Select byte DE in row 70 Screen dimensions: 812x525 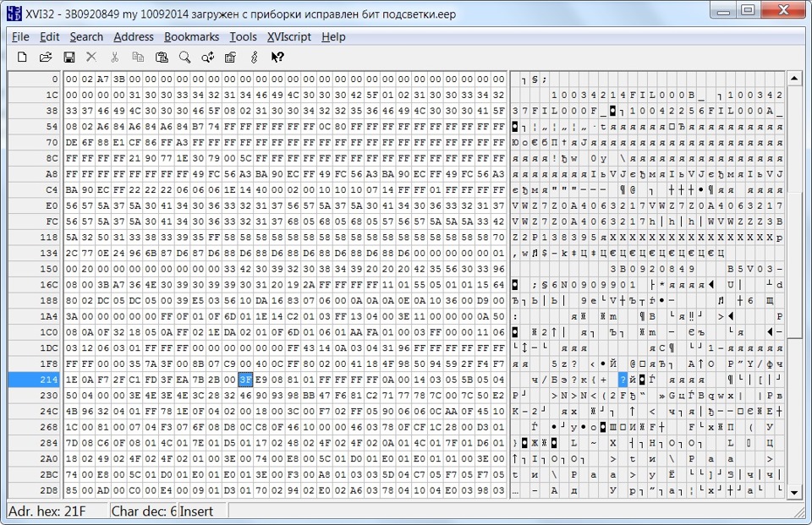click(x=71, y=142)
